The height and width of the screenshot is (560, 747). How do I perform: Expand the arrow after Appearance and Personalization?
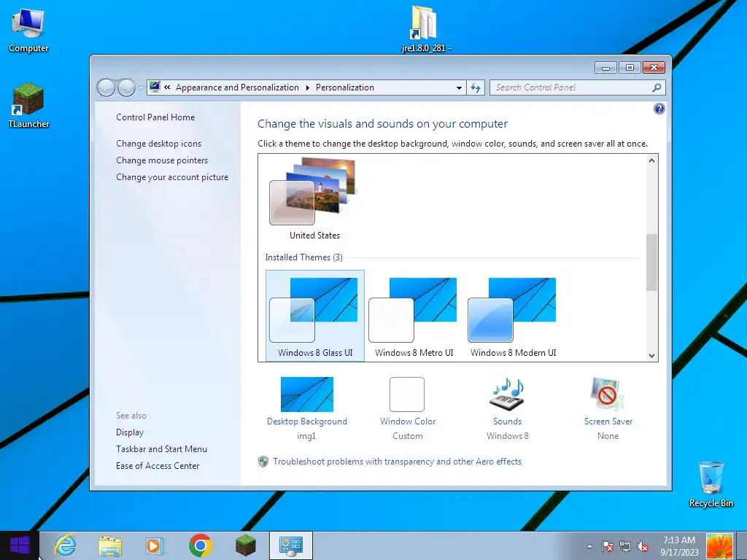pos(307,87)
